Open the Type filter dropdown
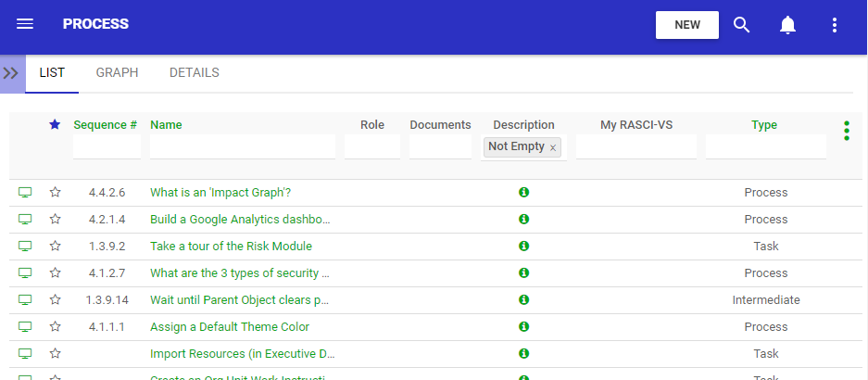Screen dimensions: 868x380 pos(765,146)
